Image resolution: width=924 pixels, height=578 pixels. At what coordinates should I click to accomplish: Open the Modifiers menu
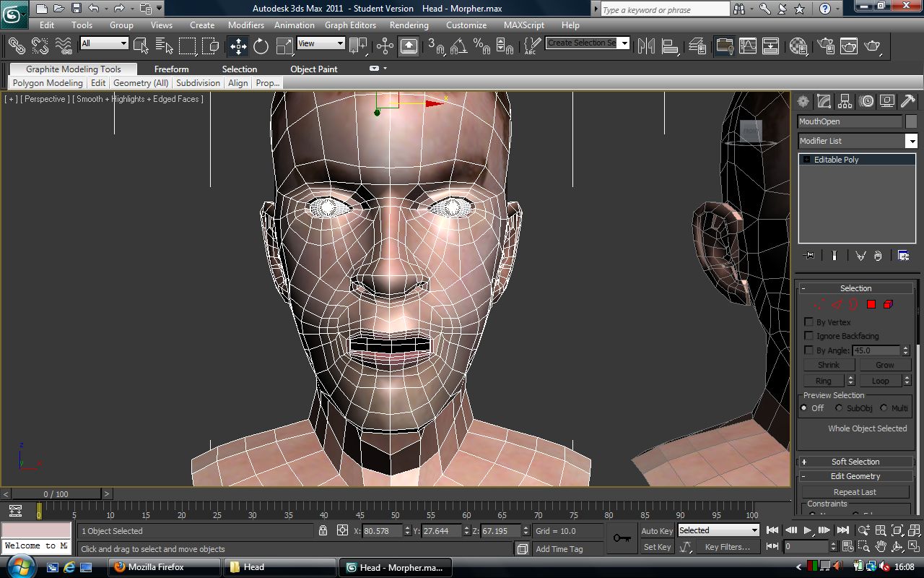pos(245,25)
